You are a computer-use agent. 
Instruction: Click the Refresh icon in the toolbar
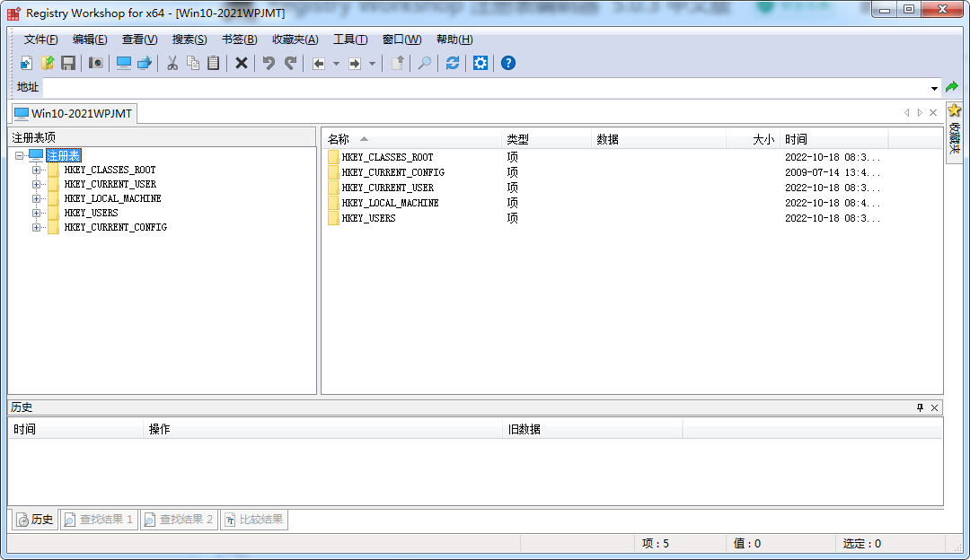[x=452, y=63]
